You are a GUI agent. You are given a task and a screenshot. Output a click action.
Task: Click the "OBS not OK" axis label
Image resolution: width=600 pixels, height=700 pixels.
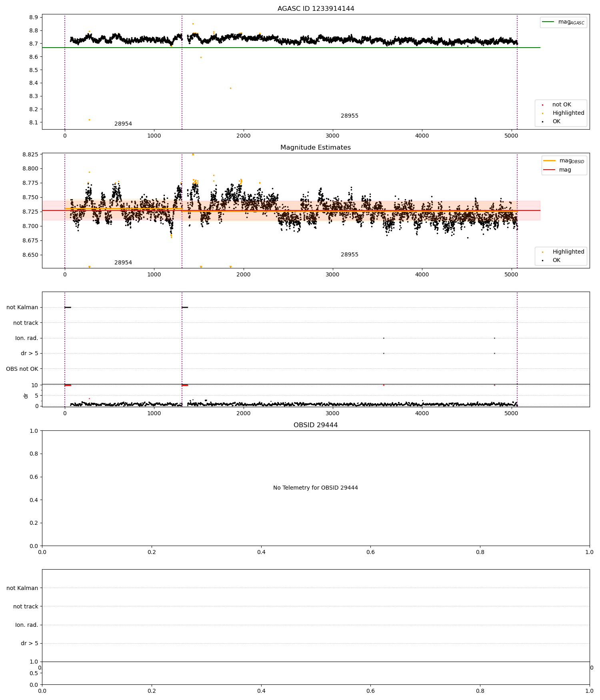tap(22, 369)
